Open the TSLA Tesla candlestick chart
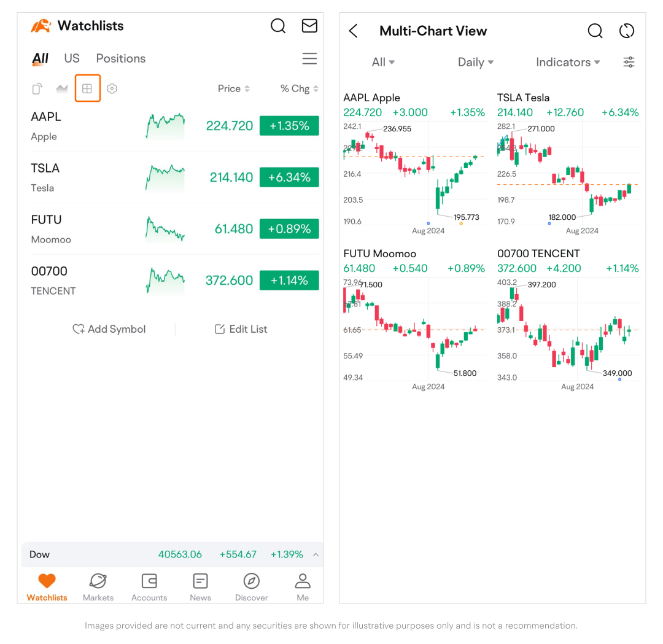Screen dimensions: 663x644 pyautogui.click(x=568, y=174)
